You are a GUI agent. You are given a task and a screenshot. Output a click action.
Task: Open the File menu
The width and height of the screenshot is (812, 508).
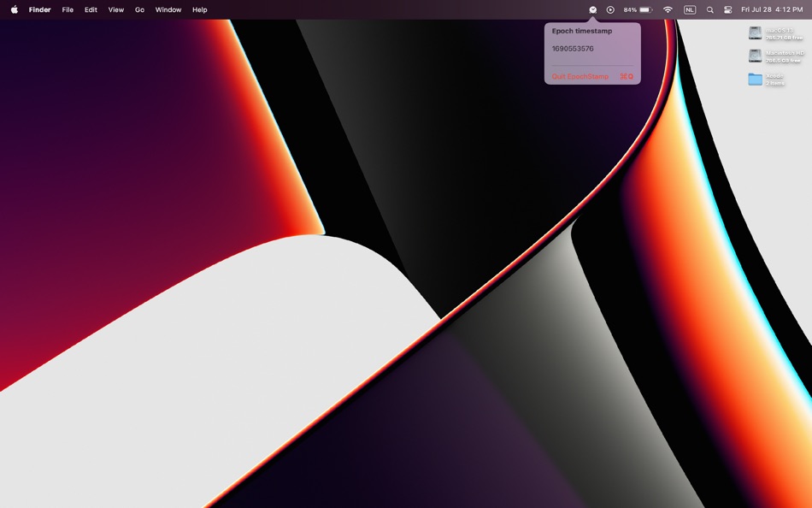point(68,10)
